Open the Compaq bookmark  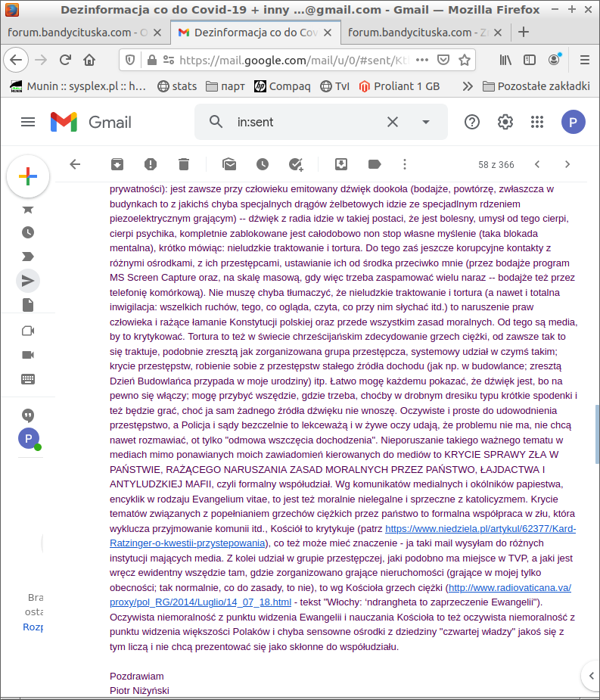click(x=282, y=86)
